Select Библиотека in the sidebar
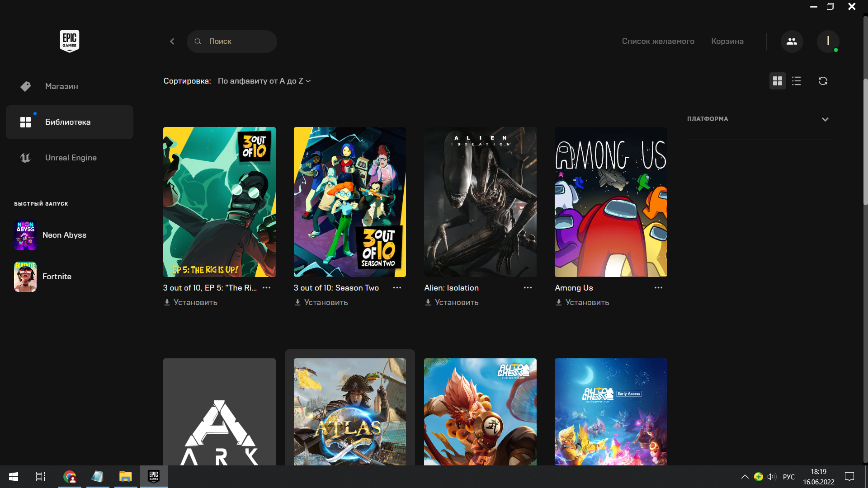The width and height of the screenshot is (868, 488). [x=70, y=122]
